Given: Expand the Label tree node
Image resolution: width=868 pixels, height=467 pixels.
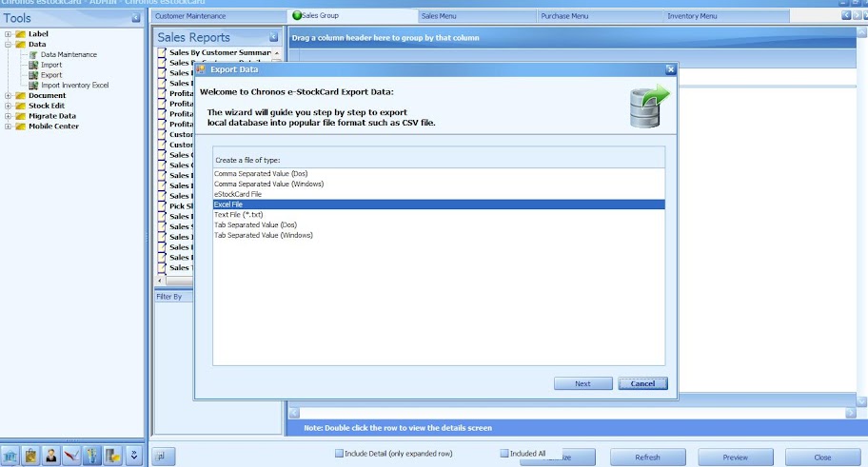Looking at the screenshot, I should [9, 34].
